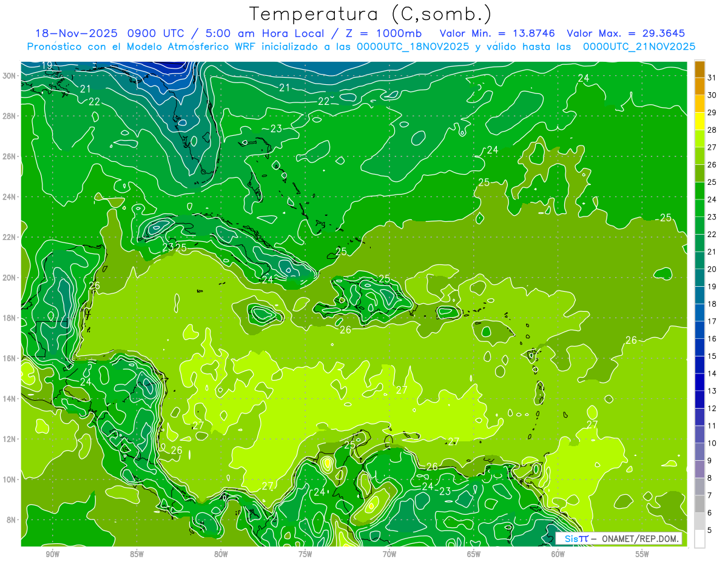Screen dimensions: 728x562
Task: Click the 75W longitude axis label
Action: 305,554
